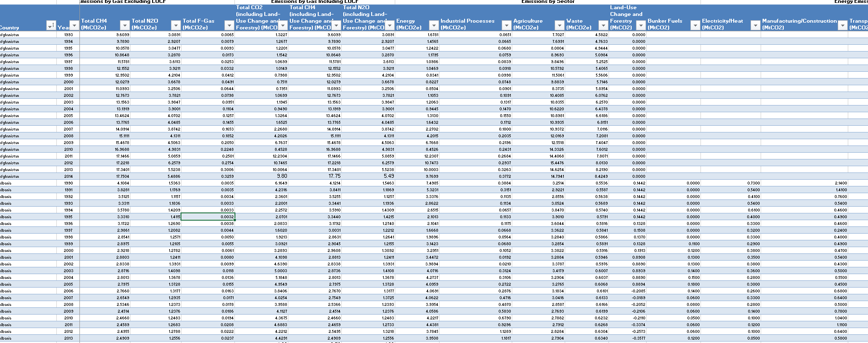Select Albania 2009 Industrial Processes cell 0.5830
Viewport: 868px width, 343px height.
[476, 311]
